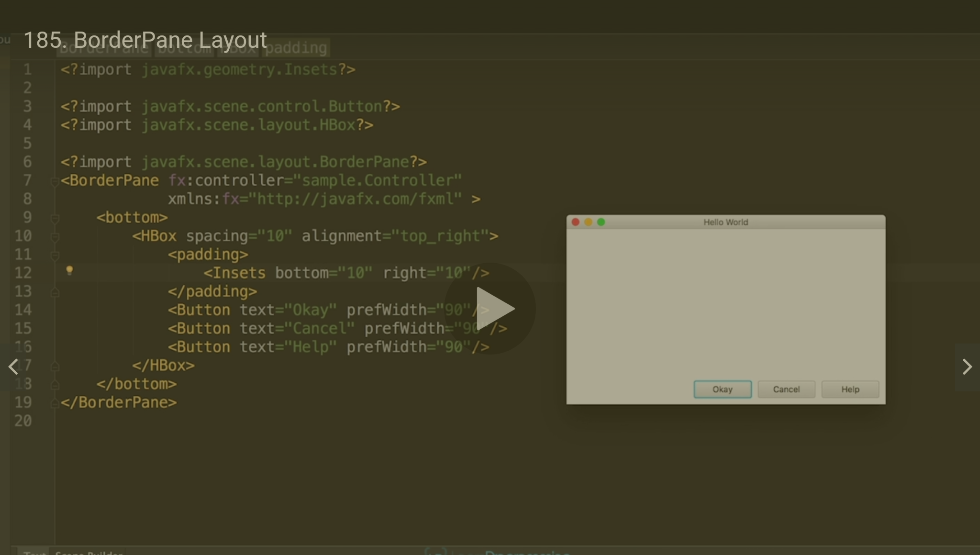
Task: Collapse the bottom tag fold on line 9
Action: pyautogui.click(x=55, y=219)
